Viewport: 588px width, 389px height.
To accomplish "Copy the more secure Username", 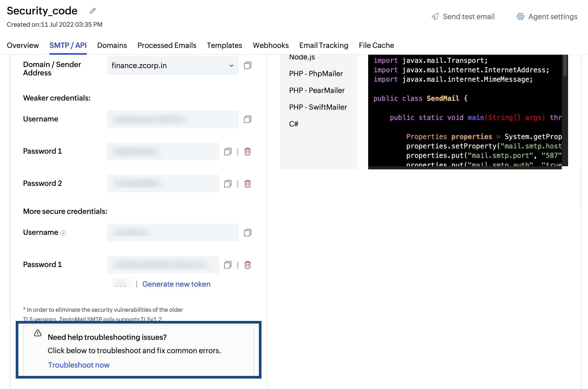I will tap(248, 233).
